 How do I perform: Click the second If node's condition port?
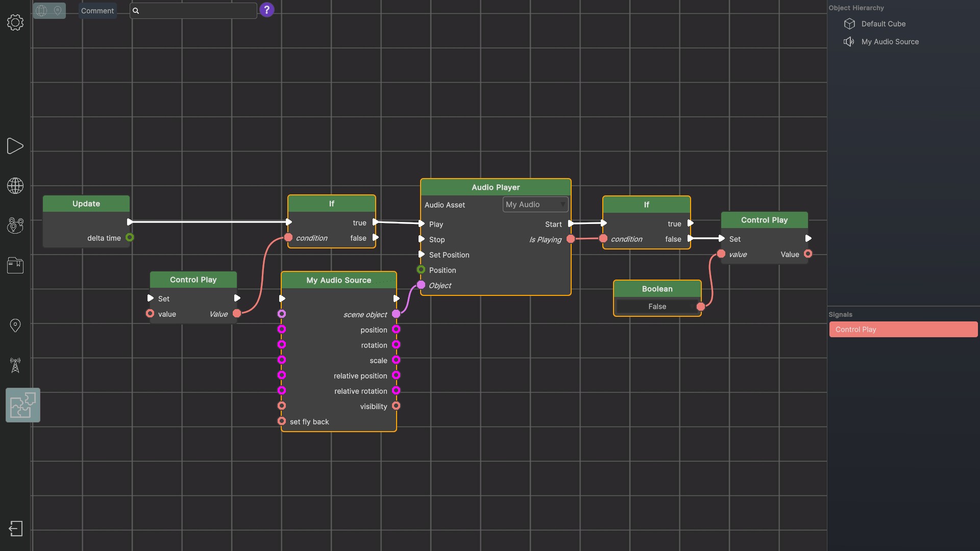coord(603,238)
